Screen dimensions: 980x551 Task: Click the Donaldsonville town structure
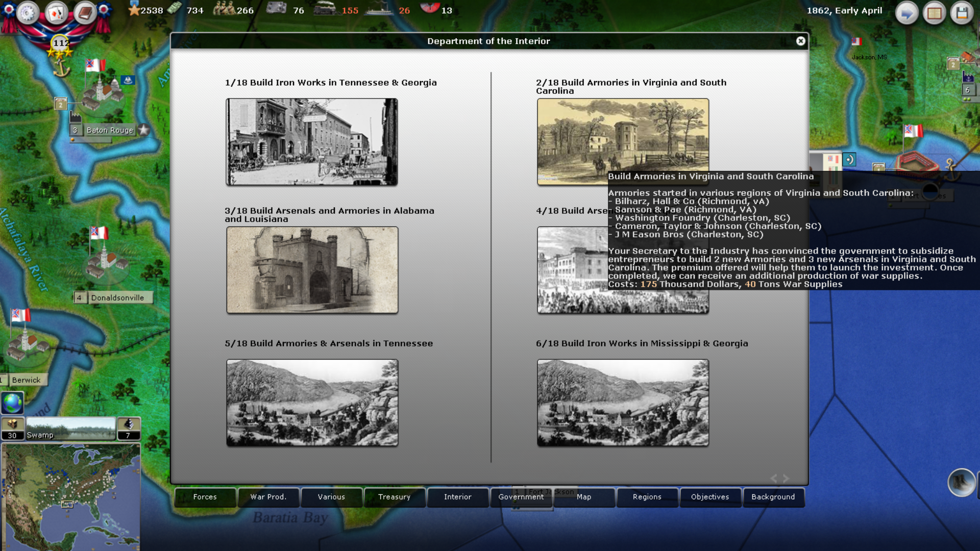pos(107,261)
